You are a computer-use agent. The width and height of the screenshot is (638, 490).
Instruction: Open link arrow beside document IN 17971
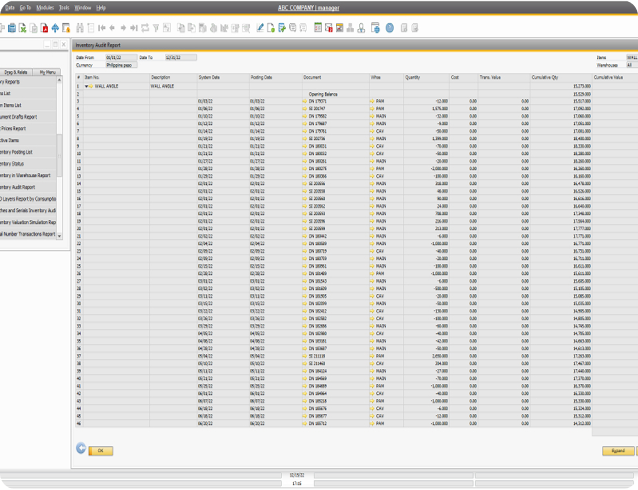click(x=304, y=101)
